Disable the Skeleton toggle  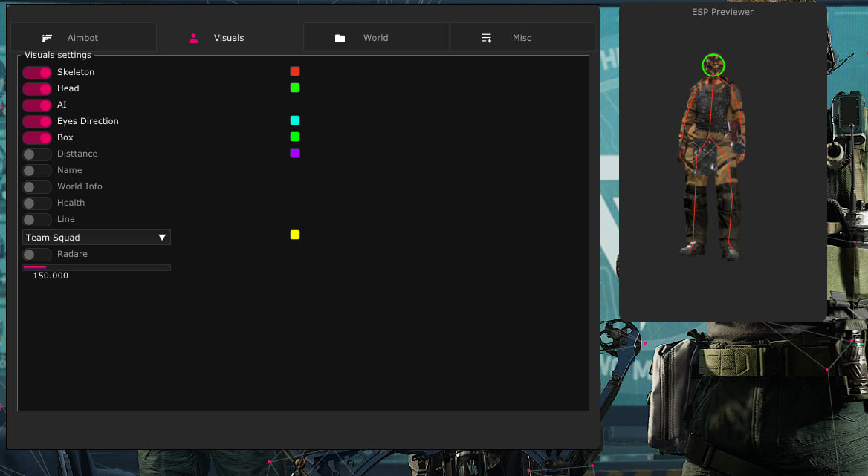pos(37,73)
